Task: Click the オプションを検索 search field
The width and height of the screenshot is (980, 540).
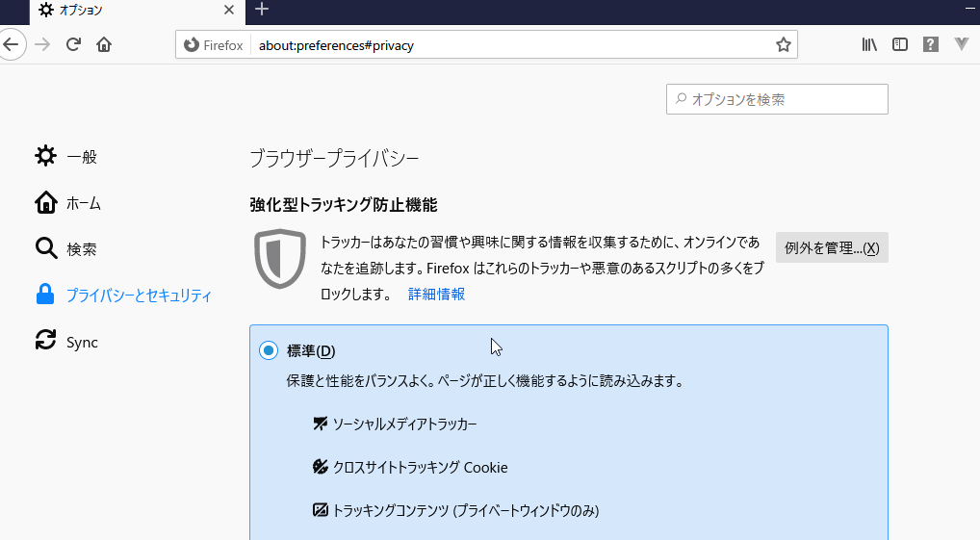Action: tap(777, 99)
